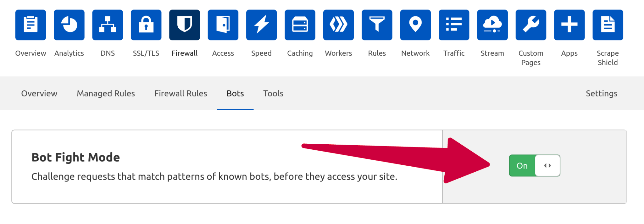The height and width of the screenshot is (224, 644).
Task: Open the Speed lightning bolt icon
Action: pyautogui.click(x=262, y=25)
